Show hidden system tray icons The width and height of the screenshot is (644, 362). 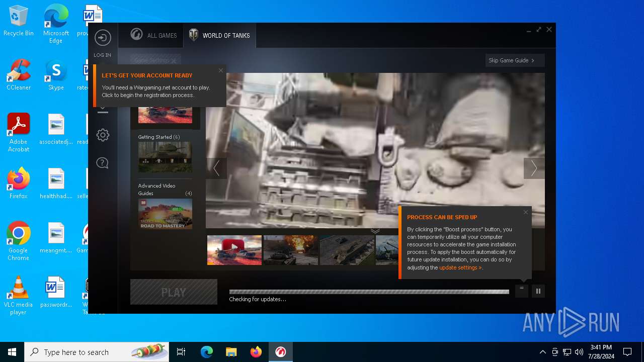[542, 352]
